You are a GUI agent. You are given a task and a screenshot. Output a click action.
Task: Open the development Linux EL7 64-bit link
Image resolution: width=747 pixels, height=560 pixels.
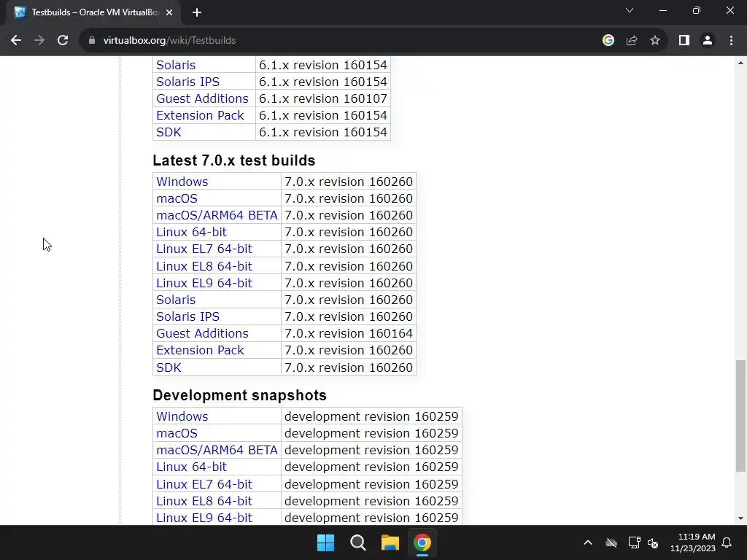pyautogui.click(x=204, y=484)
